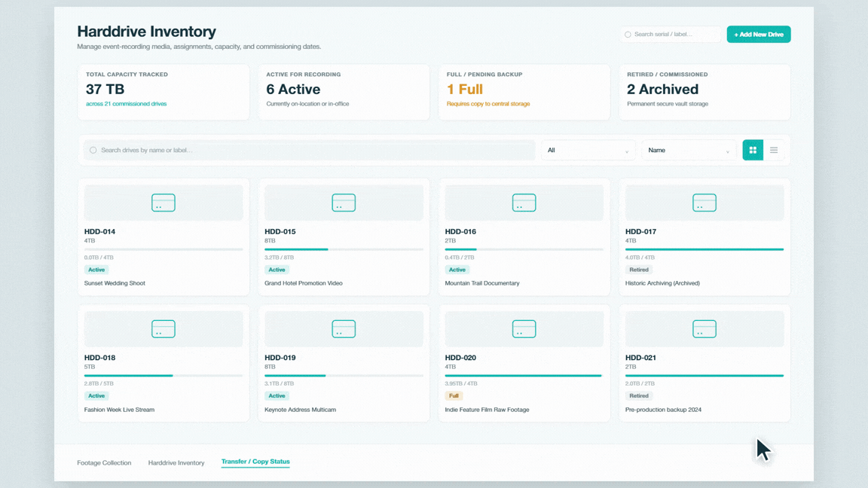The width and height of the screenshot is (868, 488).
Task: Click the HDD-016 drive icon
Action: [524, 203]
